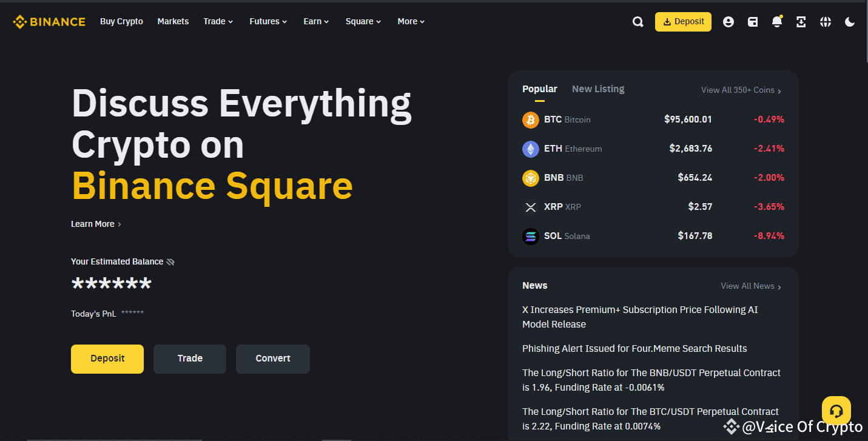This screenshot has width=868, height=441.
Task: Click the XRP price $2.57
Action: tap(700, 207)
